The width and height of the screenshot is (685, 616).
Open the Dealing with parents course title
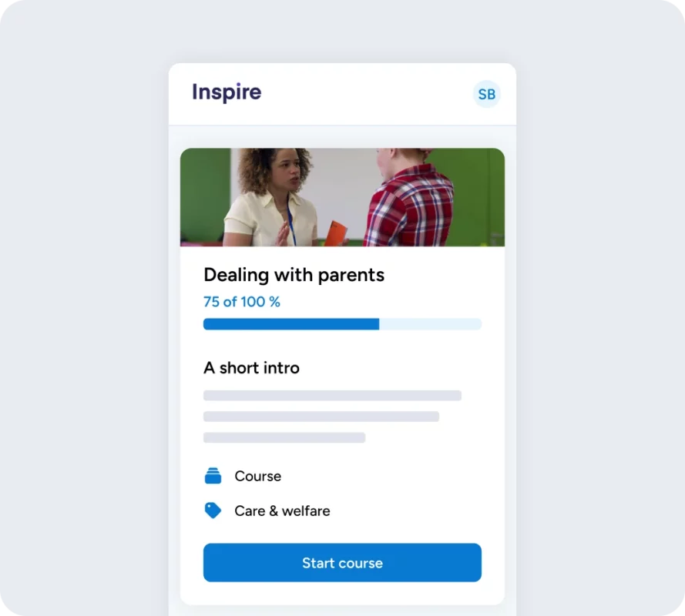(294, 275)
